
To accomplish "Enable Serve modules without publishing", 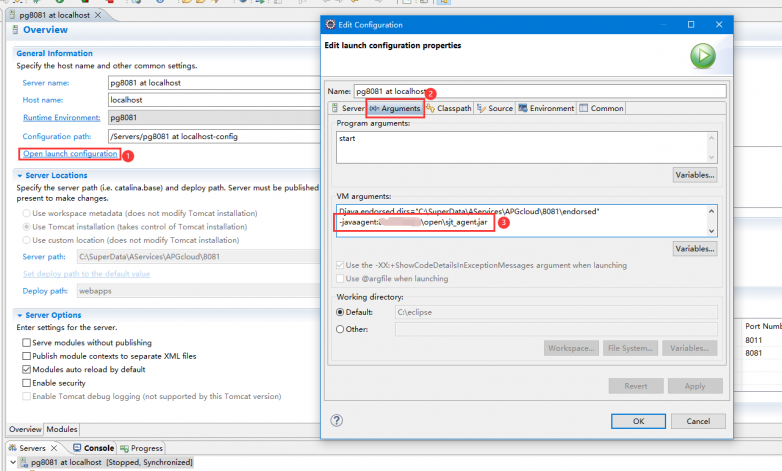I will pyautogui.click(x=26, y=343).
